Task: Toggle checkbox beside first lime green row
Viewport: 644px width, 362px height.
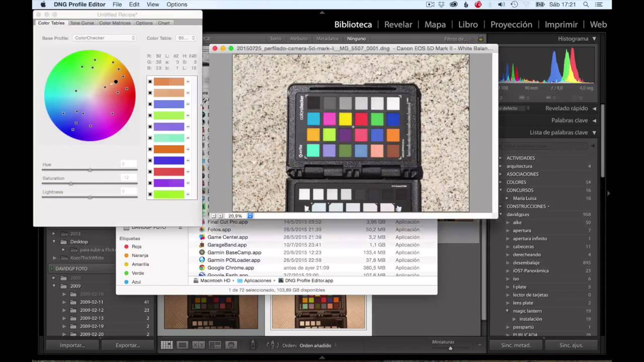Action: [150, 116]
